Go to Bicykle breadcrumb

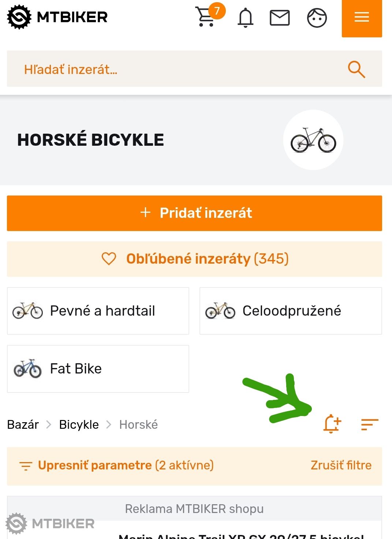tap(79, 425)
